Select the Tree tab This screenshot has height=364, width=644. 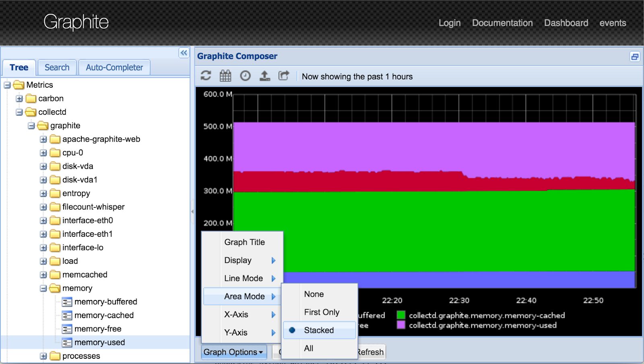click(x=19, y=67)
